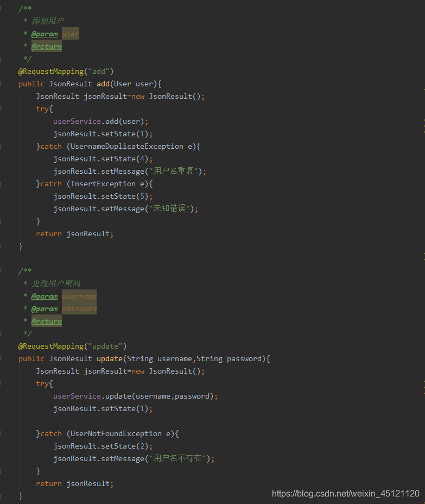
Task: Click the userService.update(username,password); line
Action: pyautogui.click(x=136, y=396)
